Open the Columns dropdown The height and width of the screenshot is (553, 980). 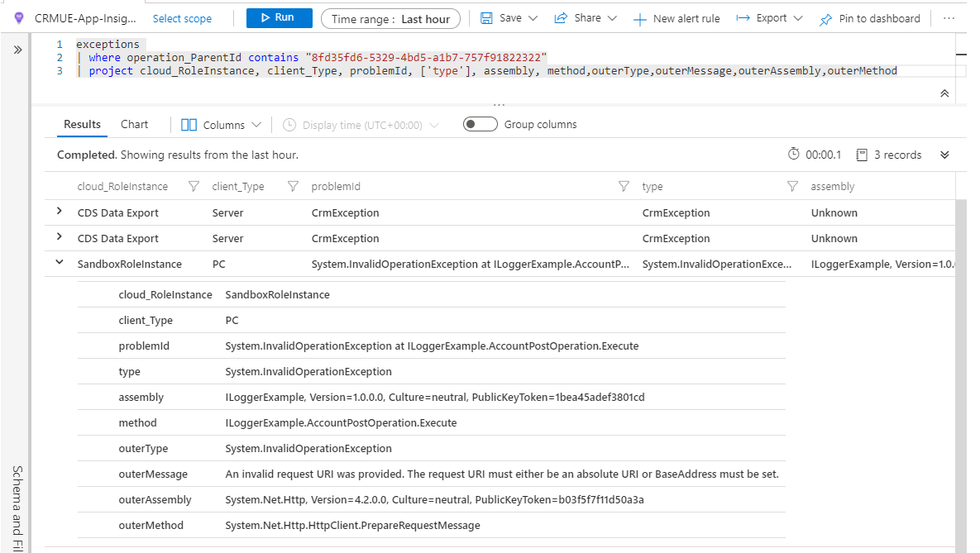coord(221,125)
